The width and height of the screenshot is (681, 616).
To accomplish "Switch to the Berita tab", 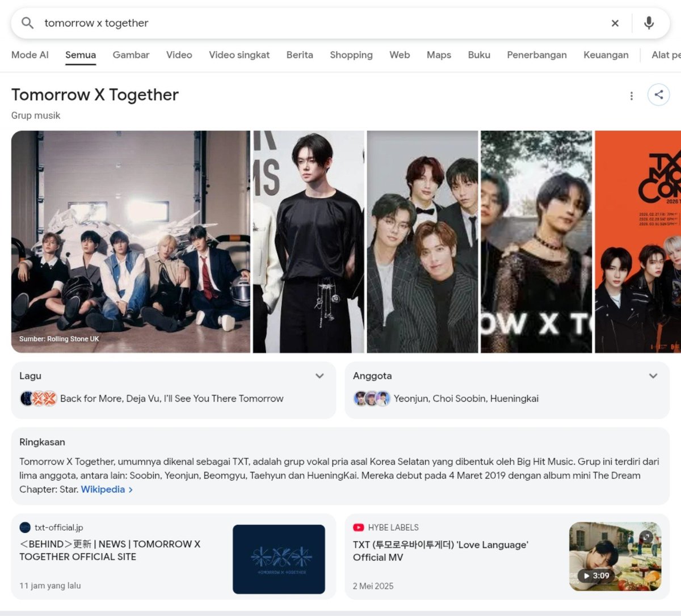I will click(300, 55).
